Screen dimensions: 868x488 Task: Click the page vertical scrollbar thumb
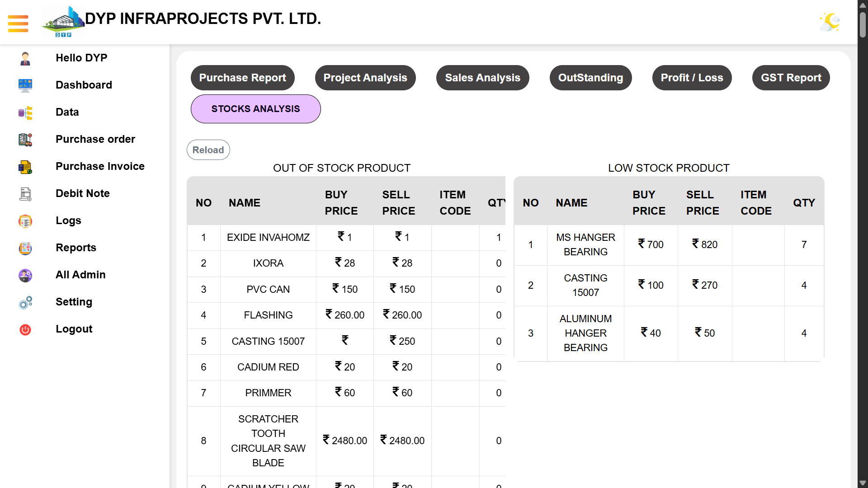[863, 24]
